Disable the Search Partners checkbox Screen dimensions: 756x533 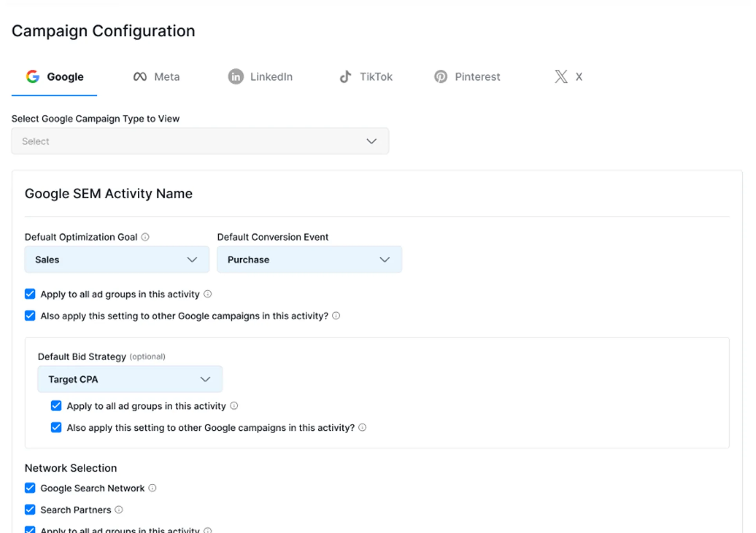[x=30, y=510]
